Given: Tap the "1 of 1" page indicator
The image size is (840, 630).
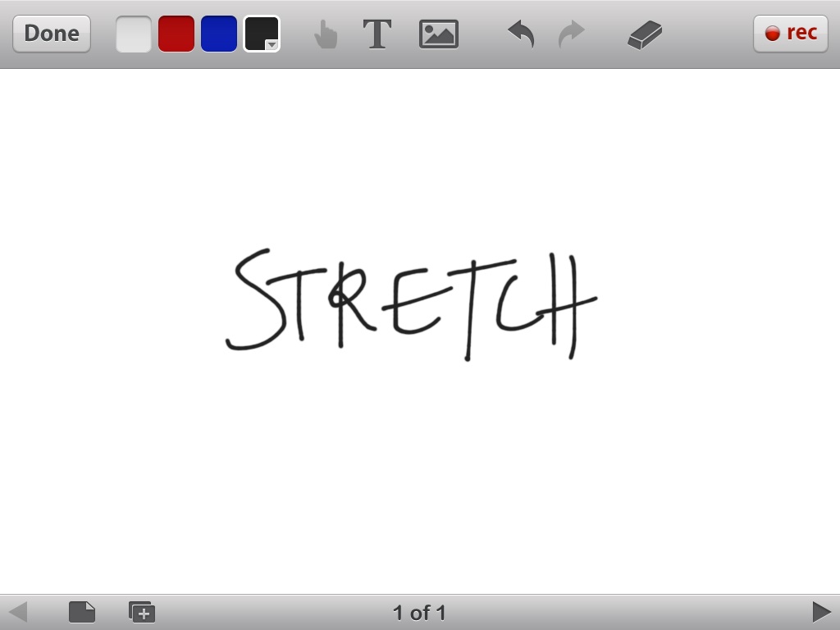Looking at the screenshot, I should click(x=419, y=613).
